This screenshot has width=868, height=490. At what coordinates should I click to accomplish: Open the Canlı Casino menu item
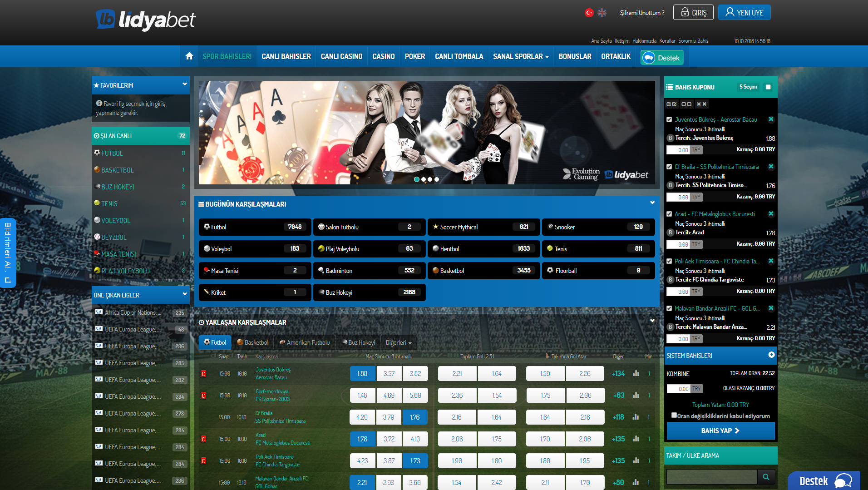click(341, 56)
